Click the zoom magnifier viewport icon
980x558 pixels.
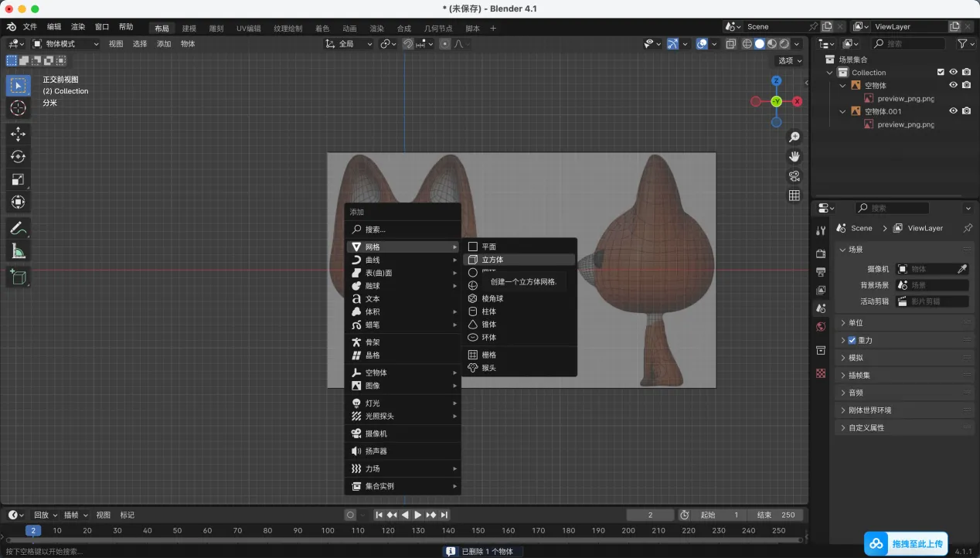pos(794,138)
